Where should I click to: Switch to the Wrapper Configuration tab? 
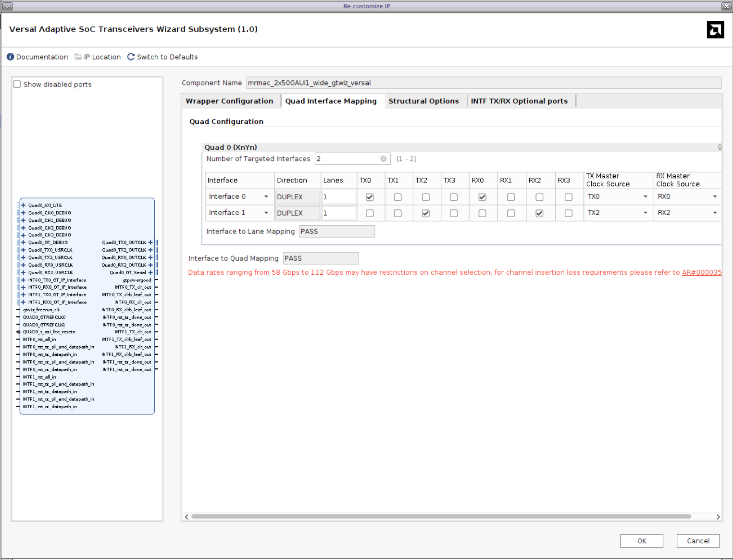point(229,101)
